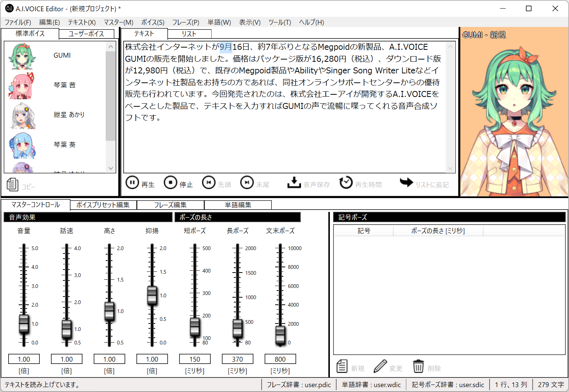This screenshot has height=392, width=569.
Task: Click the 文末ポーズ slider handle
Action: tap(280, 335)
